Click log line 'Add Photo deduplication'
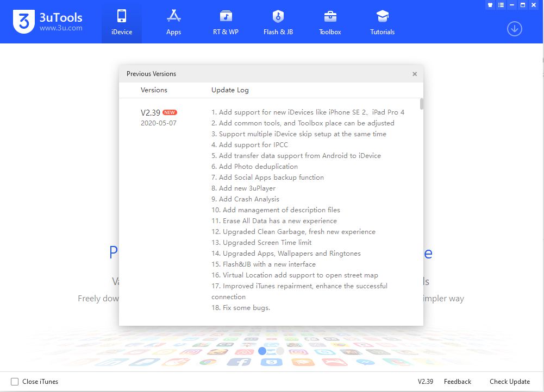This screenshot has height=392, width=544. tap(255, 167)
